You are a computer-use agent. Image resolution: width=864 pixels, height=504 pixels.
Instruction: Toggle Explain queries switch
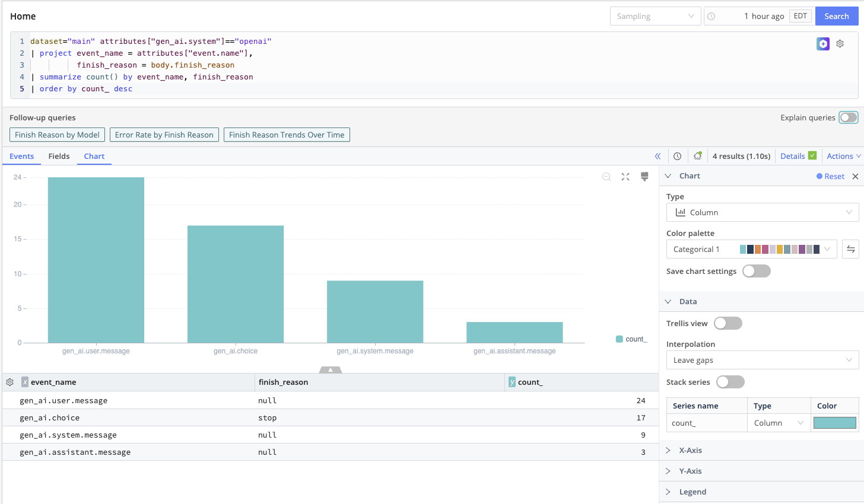848,117
